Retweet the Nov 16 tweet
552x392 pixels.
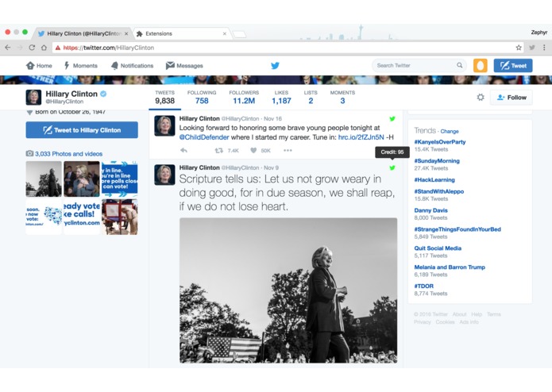pos(219,151)
